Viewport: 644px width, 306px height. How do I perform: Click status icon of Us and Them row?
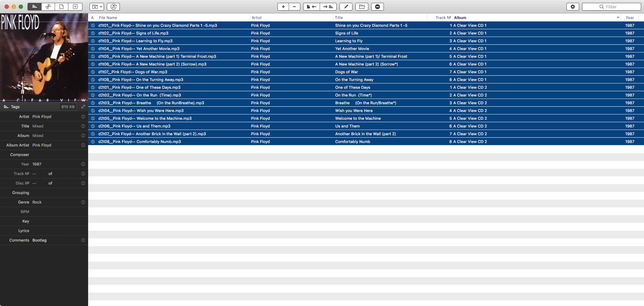coord(93,126)
